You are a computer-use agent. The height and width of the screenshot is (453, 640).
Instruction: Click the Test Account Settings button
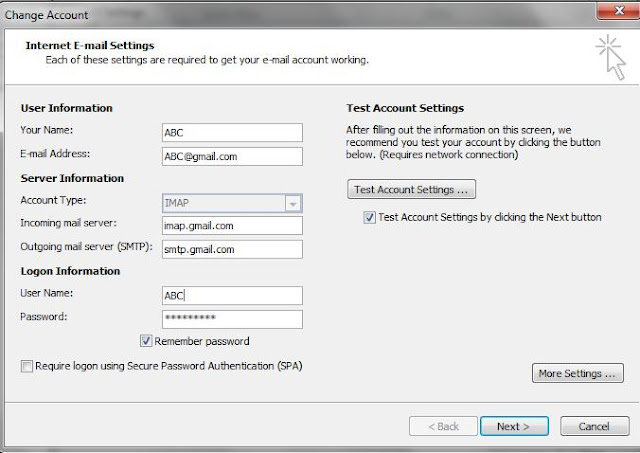coord(411,189)
